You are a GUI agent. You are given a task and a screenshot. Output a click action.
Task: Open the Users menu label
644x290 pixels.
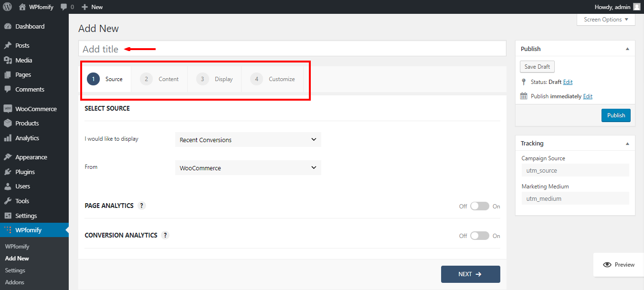tap(22, 186)
